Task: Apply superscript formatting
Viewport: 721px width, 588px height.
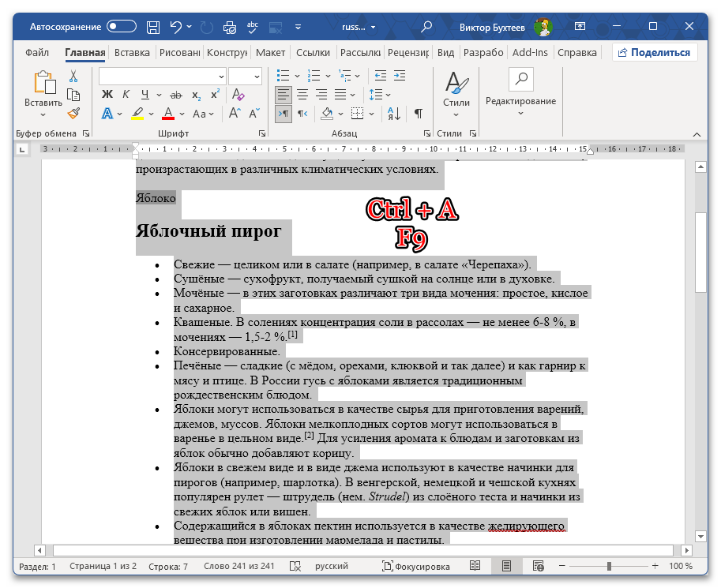Action: [x=216, y=95]
